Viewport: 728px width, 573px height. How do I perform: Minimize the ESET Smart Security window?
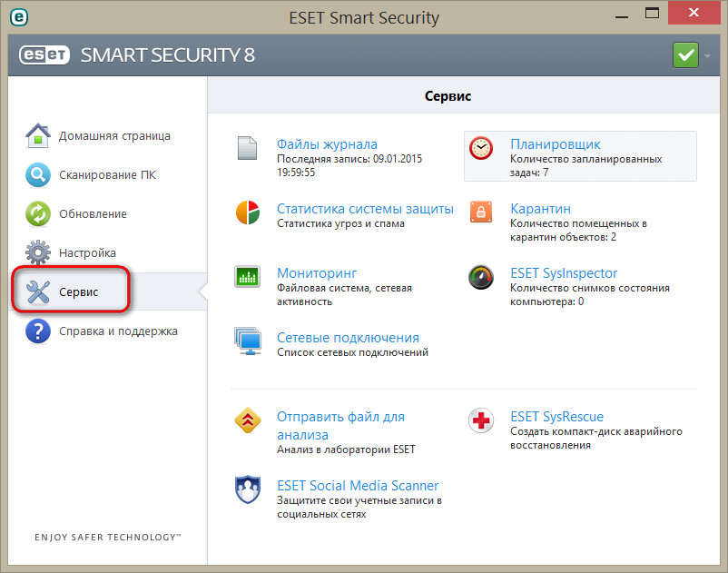[x=622, y=16]
